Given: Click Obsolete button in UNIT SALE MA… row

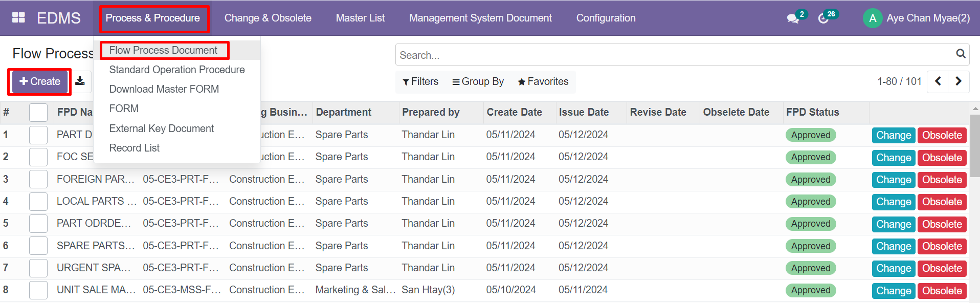Looking at the screenshot, I should click(x=942, y=291).
